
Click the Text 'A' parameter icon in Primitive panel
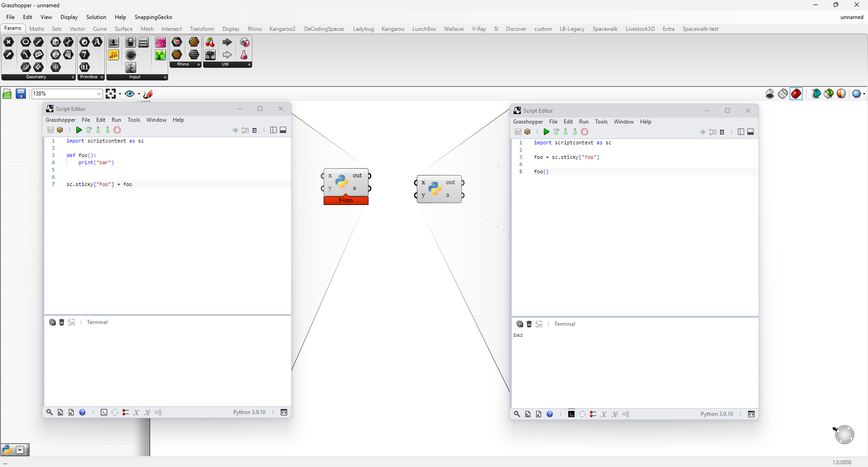pyautogui.click(x=97, y=42)
